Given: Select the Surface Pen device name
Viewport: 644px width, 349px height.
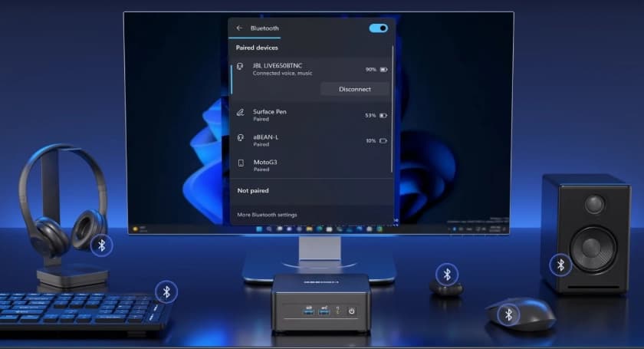Looking at the screenshot, I should point(269,111).
